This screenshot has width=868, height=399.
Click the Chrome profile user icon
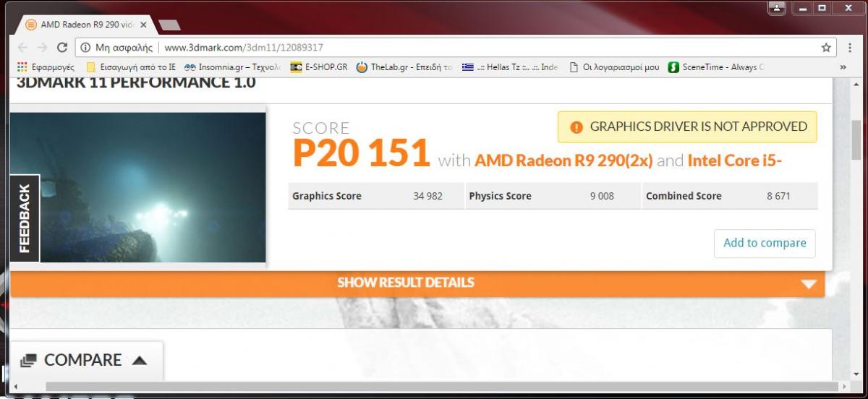pyautogui.click(x=778, y=7)
